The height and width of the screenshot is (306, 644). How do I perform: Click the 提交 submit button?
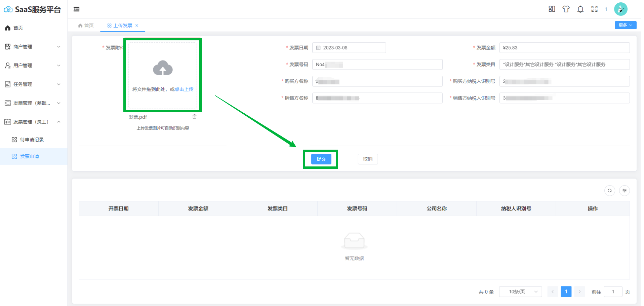pyautogui.click(x=321, y=159)
